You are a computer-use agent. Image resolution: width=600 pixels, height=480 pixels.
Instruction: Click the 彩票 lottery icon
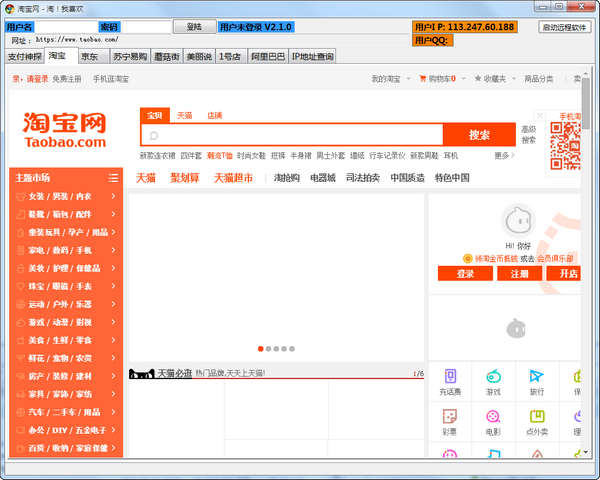click(450, 417)
